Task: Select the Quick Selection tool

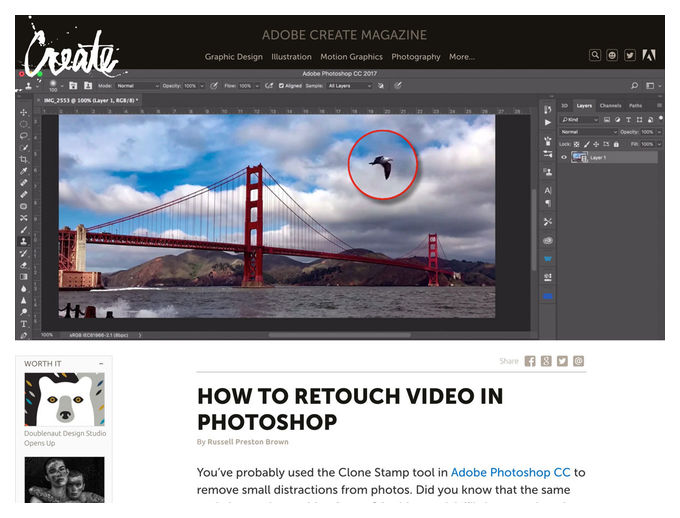Action: 23,148
